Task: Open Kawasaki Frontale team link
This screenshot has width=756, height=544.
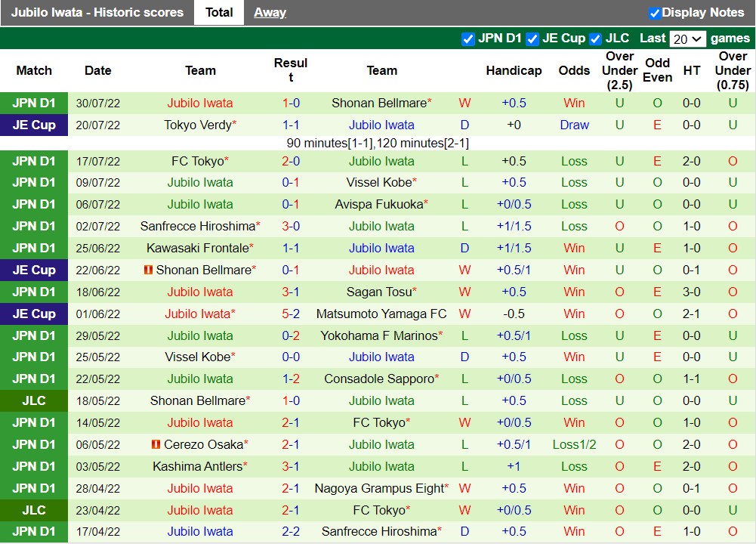Action: click(198, 249)
